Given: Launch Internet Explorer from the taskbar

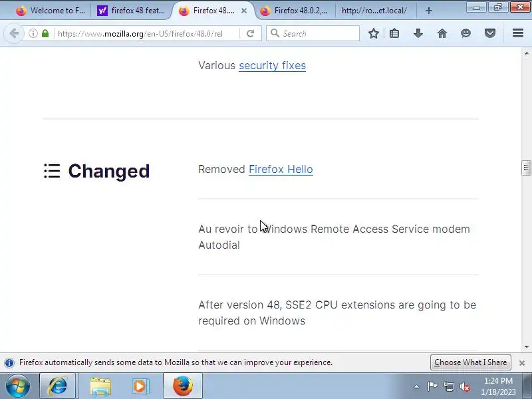Looking at the screenshot, I should (58, 386).
